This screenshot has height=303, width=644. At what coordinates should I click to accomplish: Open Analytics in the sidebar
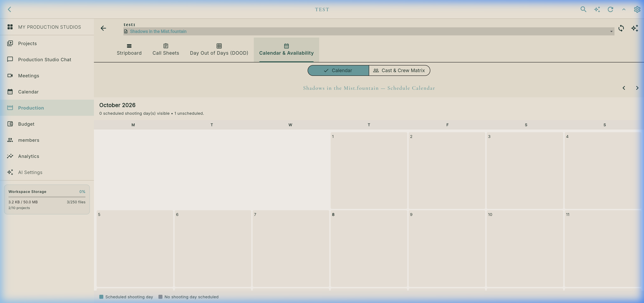point(47,156)
